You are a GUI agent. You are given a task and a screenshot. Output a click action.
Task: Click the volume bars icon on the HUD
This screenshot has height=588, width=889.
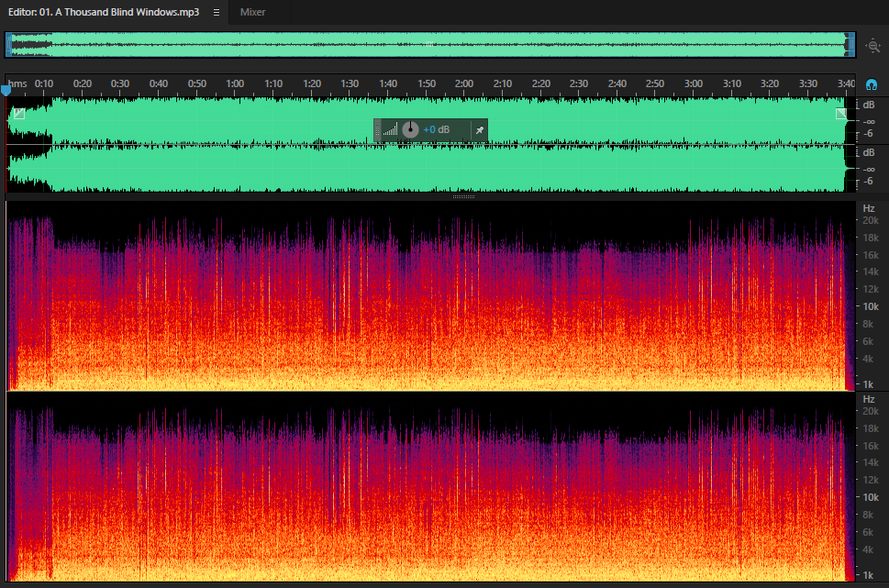point(390,130)
